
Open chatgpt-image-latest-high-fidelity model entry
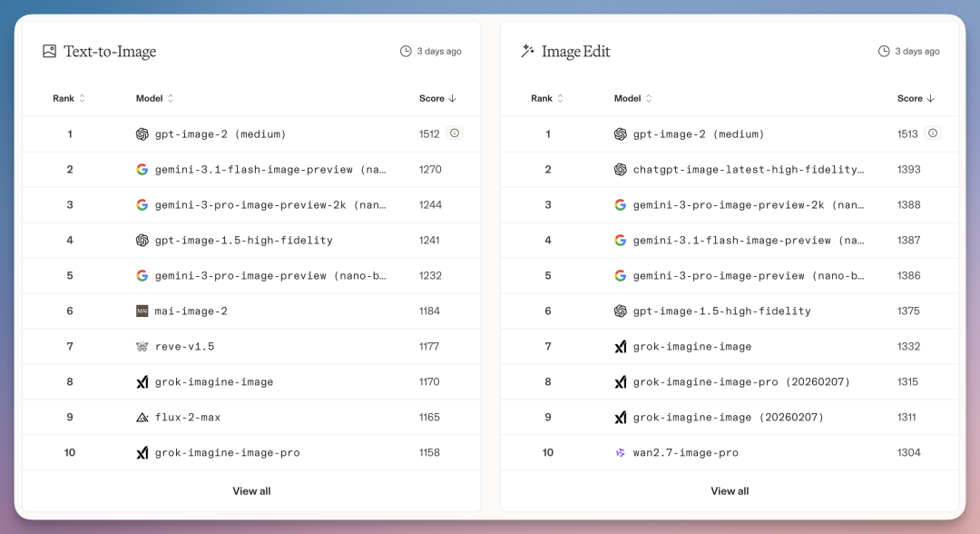click(748, 170)
